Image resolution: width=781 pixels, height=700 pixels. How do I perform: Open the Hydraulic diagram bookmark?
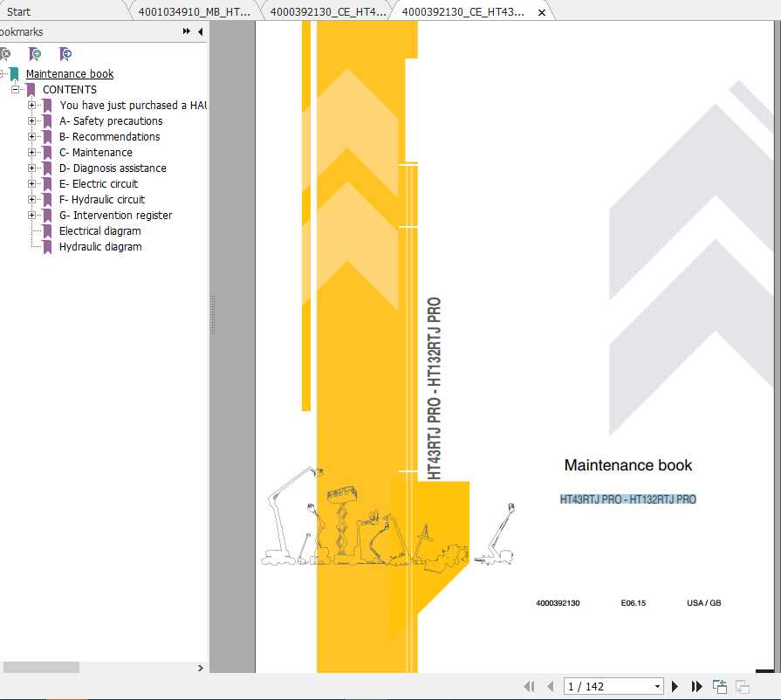point(100,247)
